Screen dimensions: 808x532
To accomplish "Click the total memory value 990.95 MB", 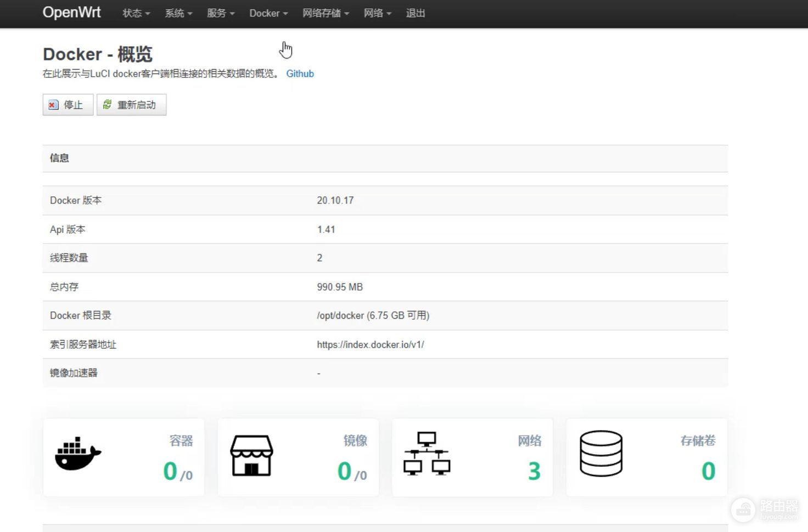I will pos(340,287).
